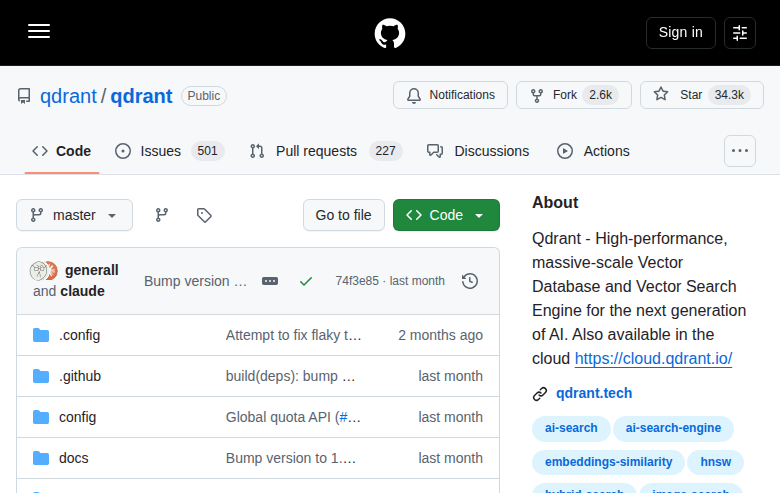Open the hamburger navigation menu

pos(39,31)
